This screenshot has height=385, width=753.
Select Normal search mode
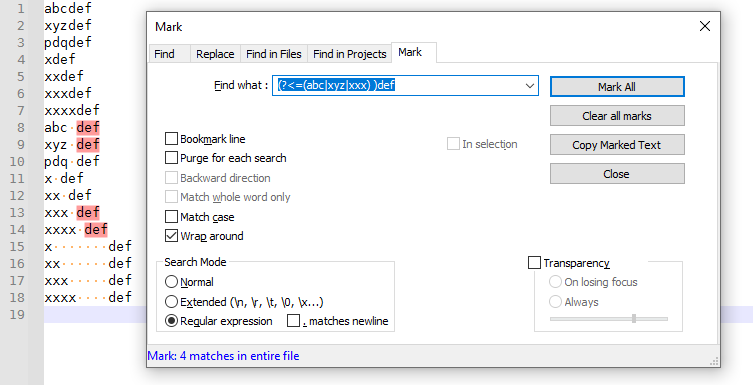(x=171, y=281)
